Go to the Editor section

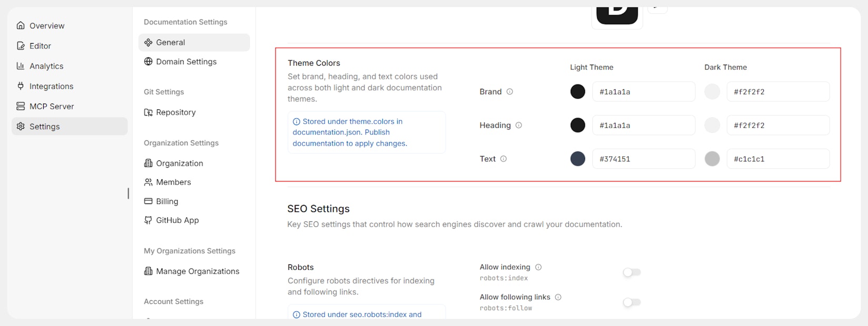pos(40,46)
